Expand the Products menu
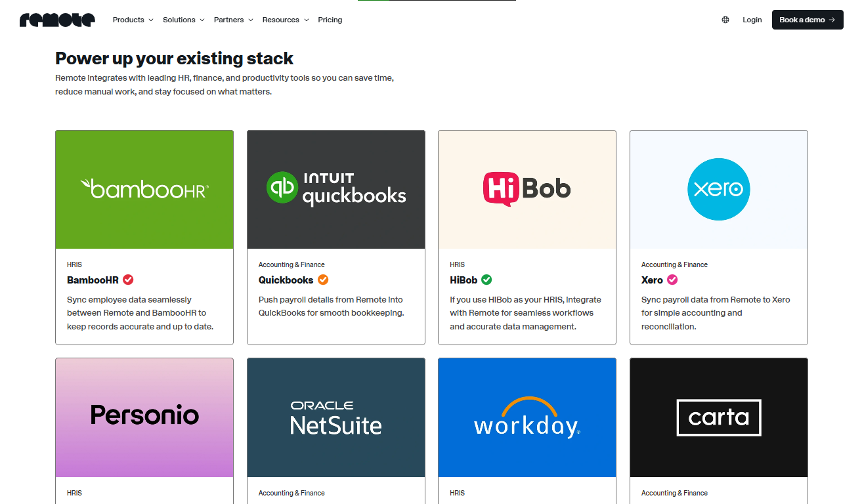The image size is (862, 504). pyautogui.click(x=133, y=20)
